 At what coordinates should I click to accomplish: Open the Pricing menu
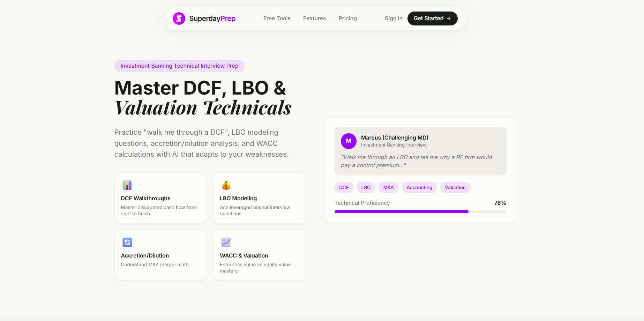tap(347, 18)
